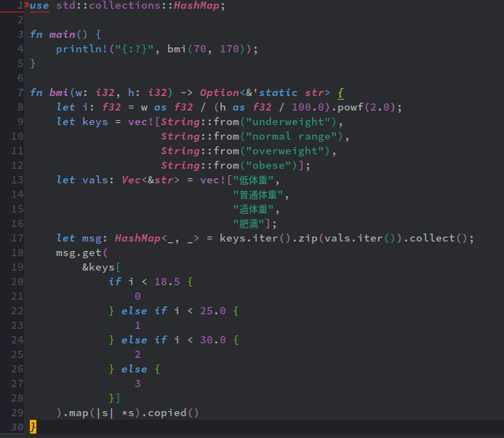Click the 'Option' return type
The width and height of the screenshot is (504, 438).
point(220,92)
